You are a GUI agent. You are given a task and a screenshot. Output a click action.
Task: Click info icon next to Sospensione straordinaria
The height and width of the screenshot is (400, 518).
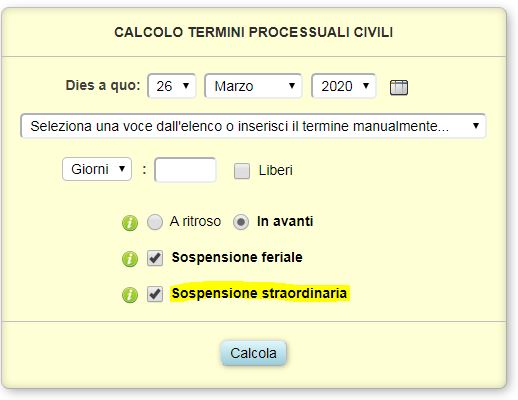click(130, 295)
